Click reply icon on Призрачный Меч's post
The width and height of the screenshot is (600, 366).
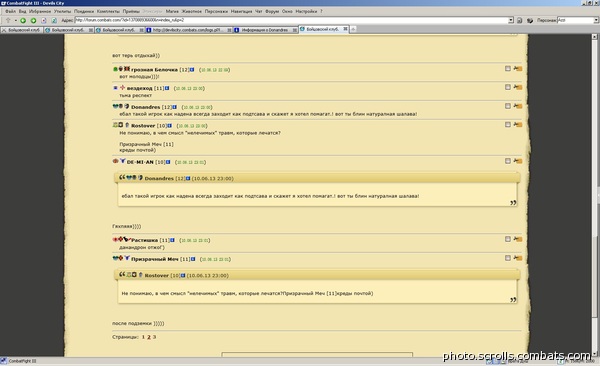518,258
